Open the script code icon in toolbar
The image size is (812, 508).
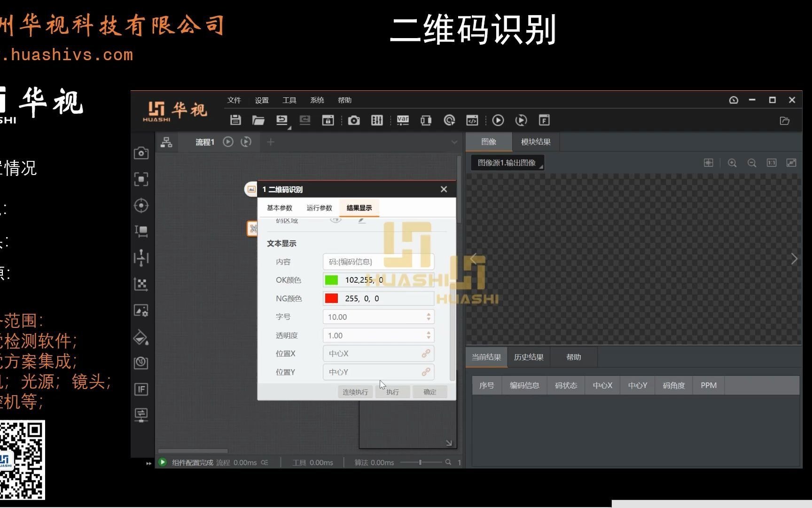472,120
